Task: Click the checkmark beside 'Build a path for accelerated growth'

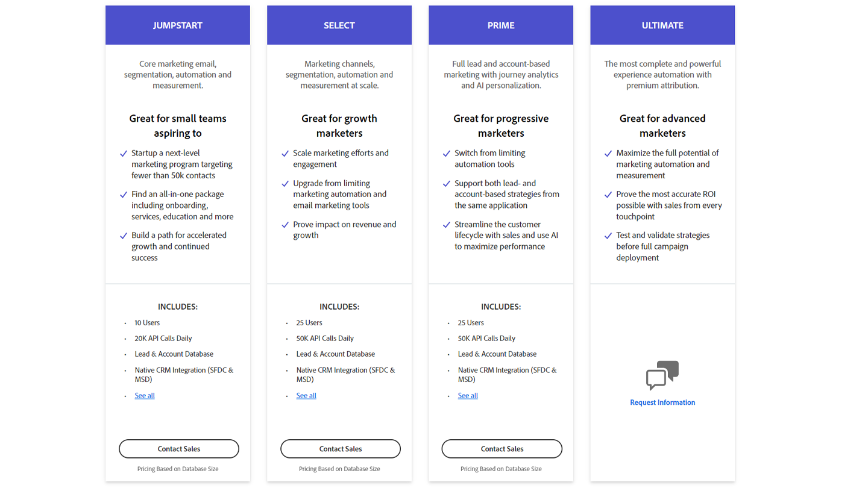Action: [124, 236]
